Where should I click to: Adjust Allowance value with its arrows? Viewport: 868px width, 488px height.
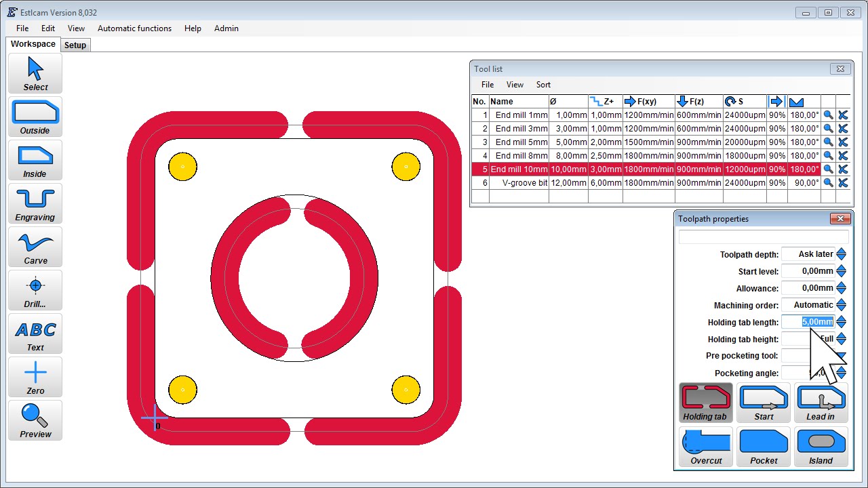(x=841, y=288)
